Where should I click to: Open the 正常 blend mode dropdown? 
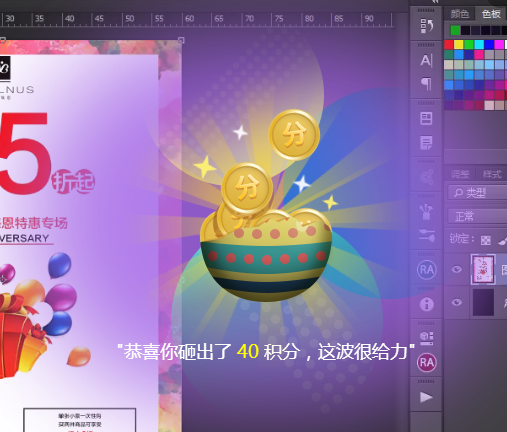[x=477, y=216]
